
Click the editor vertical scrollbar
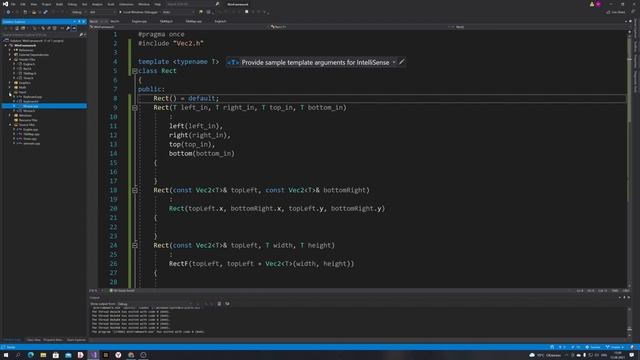(x=629, y=159)
